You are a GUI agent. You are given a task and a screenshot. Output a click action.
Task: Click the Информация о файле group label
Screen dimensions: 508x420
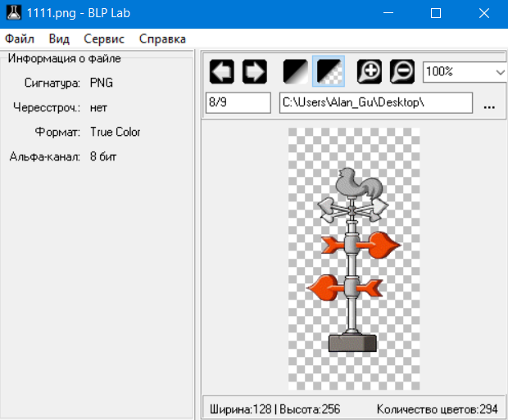64,58
